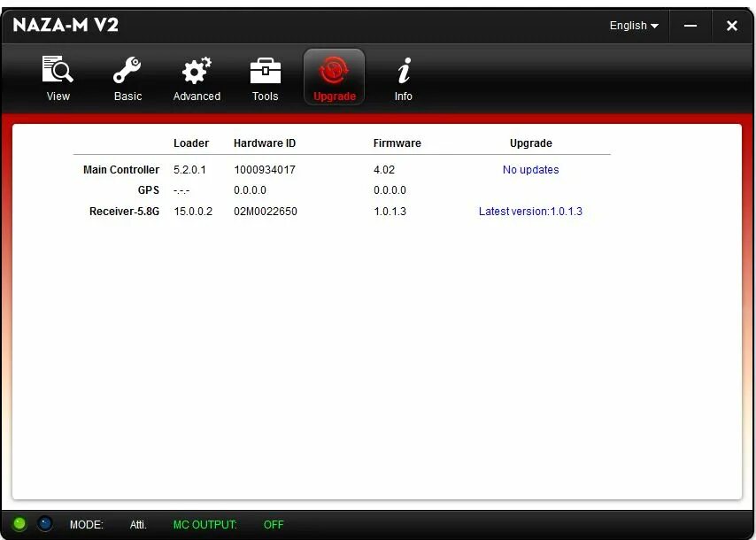
Task: Open the Info 'i' icon
Action: tap(404, 71)
